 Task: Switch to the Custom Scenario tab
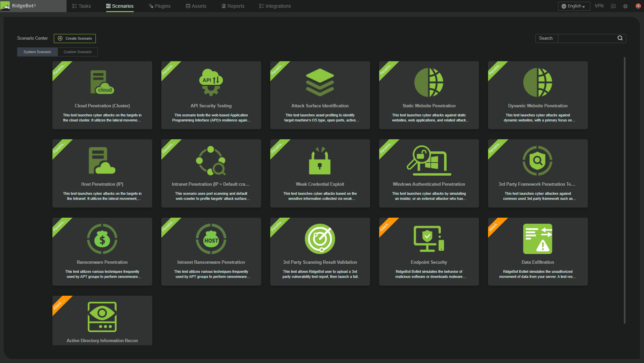(x=77, y=52)
